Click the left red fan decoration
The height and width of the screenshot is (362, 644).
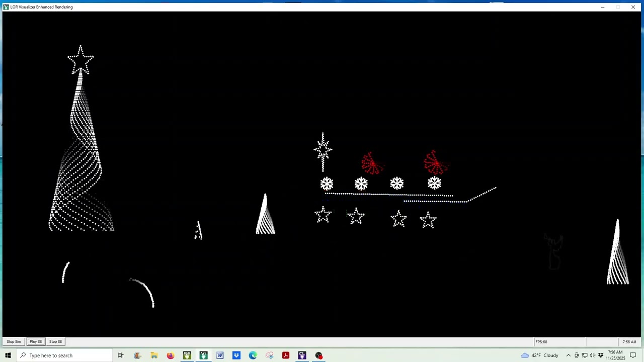[x=372, y=163]
